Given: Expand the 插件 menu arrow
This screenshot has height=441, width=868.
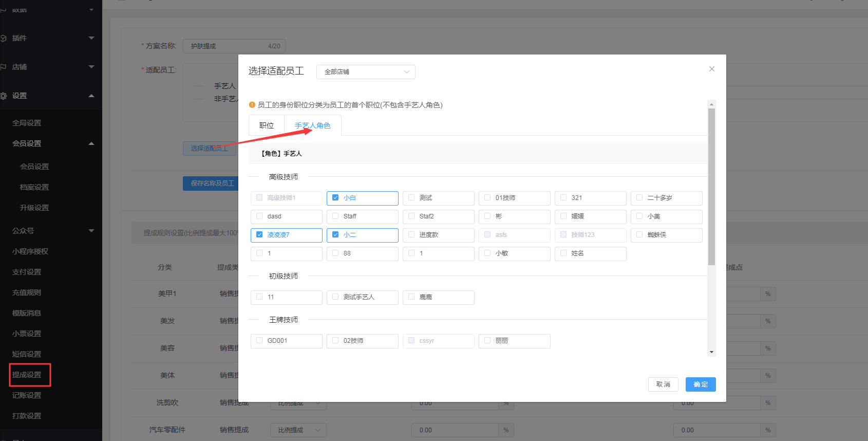Looking at the screenshot, I should tap(91, 38).
